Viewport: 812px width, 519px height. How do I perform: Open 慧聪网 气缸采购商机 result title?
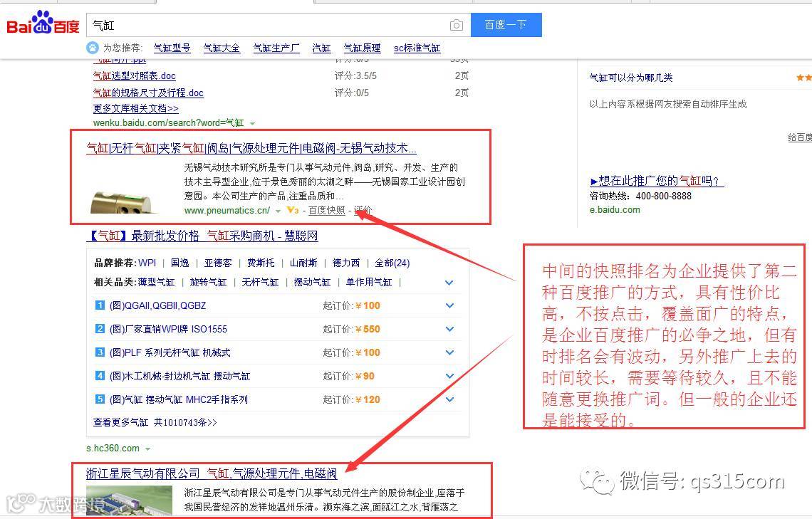(202, 236)
